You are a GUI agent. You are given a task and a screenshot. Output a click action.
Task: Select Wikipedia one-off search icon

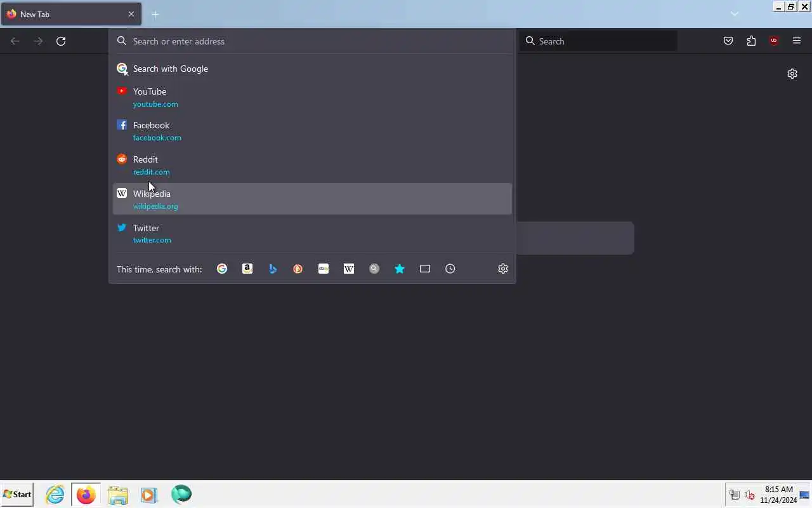349,269
